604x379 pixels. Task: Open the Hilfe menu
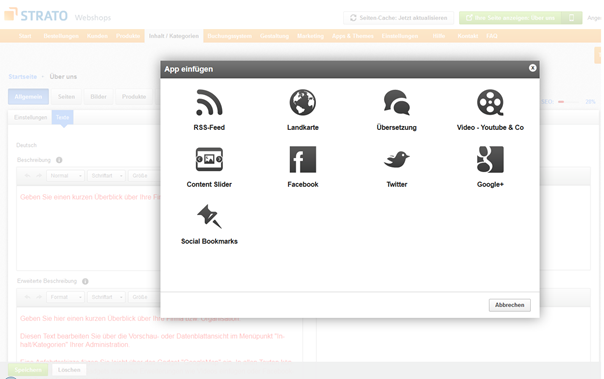[439, 36]
